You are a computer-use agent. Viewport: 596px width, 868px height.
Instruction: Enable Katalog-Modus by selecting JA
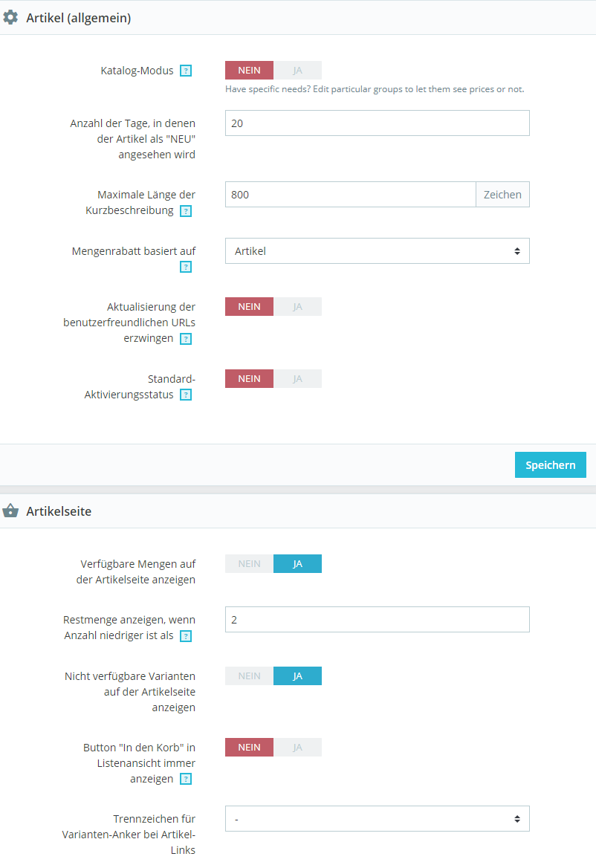tap(298, 71)
